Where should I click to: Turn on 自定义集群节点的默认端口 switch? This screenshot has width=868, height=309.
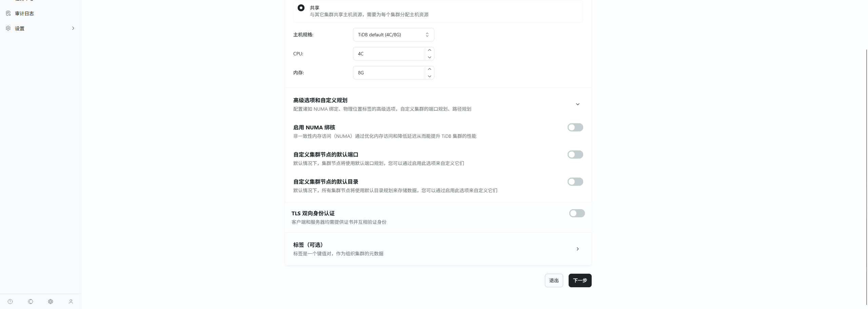coord(575,154)
